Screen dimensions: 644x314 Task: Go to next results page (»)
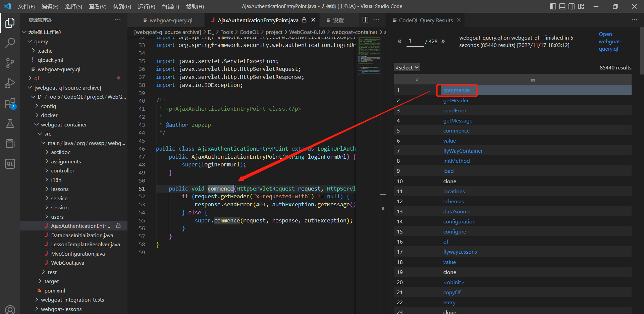click(x=443, y=41)
